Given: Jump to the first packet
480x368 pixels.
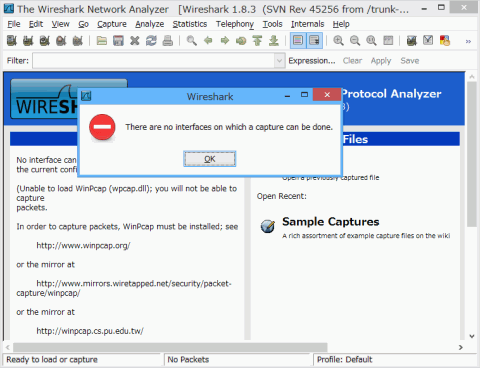Looking at the screenshot, I should point(257,41).
